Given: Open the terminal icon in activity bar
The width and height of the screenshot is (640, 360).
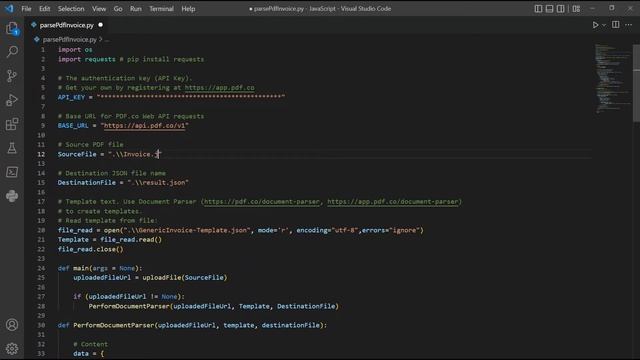Looking at the screenshot, I should pos(12,172).
